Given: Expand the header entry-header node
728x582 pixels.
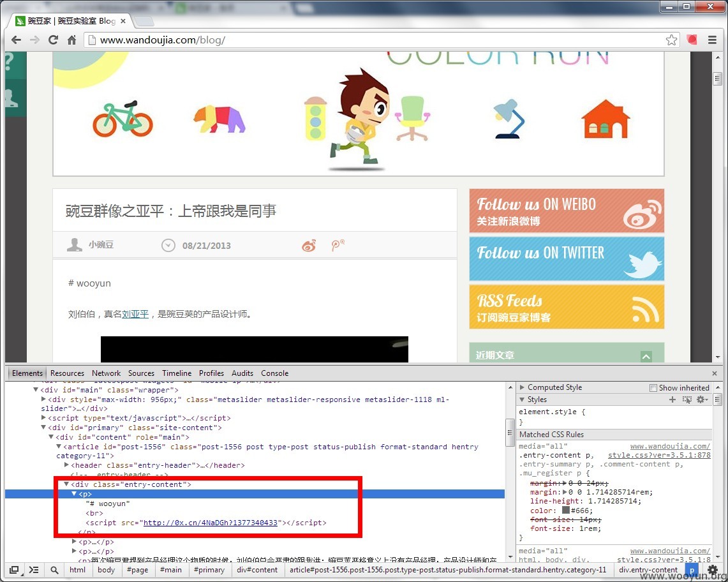Looking at the screenshot, I should pyautogui.click(x=66, y=465).
